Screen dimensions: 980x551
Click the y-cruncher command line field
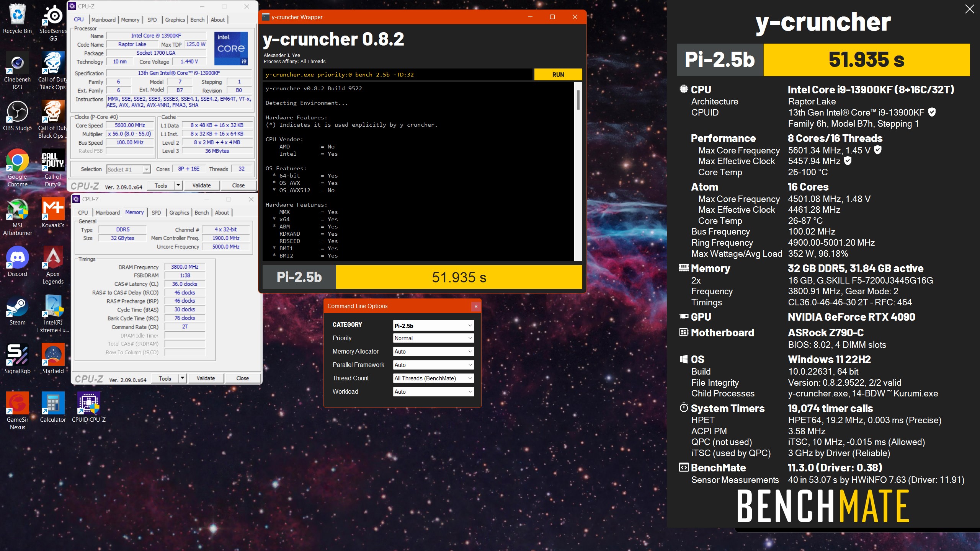tap(397, 75)
